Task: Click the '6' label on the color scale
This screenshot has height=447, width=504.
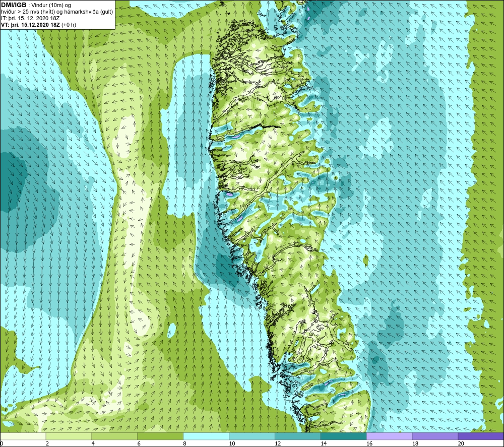Action: [x=139, y=443]
